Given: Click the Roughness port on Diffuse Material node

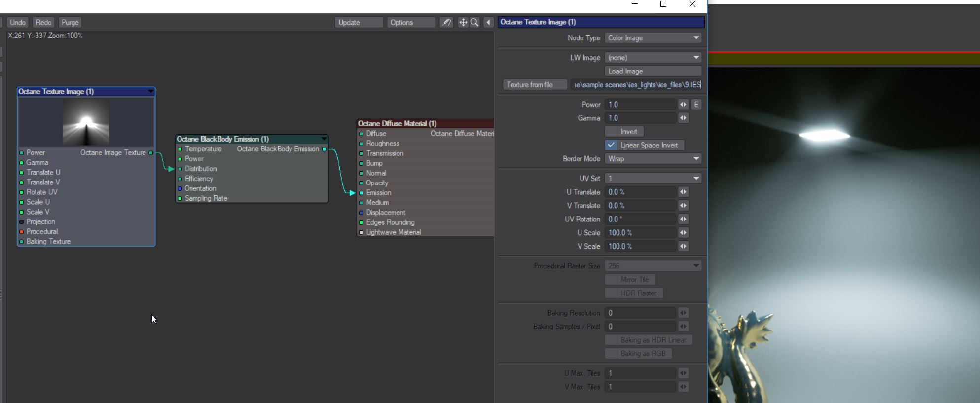Looking at the screenshot, I should [361, 144].
